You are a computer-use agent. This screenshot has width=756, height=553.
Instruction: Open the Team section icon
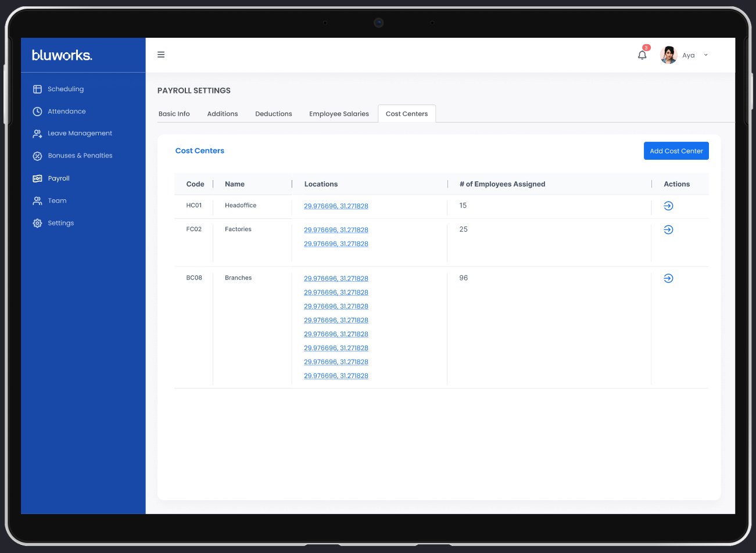click(37, 201)
